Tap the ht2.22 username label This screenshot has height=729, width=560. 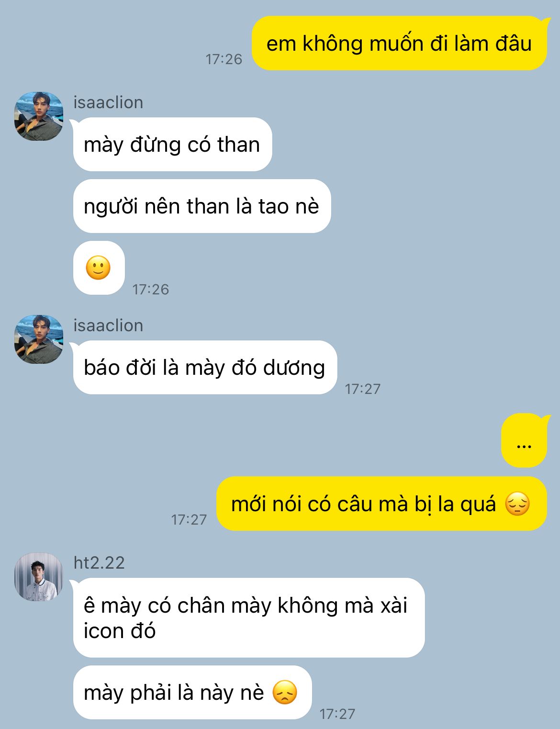(99, 563)
